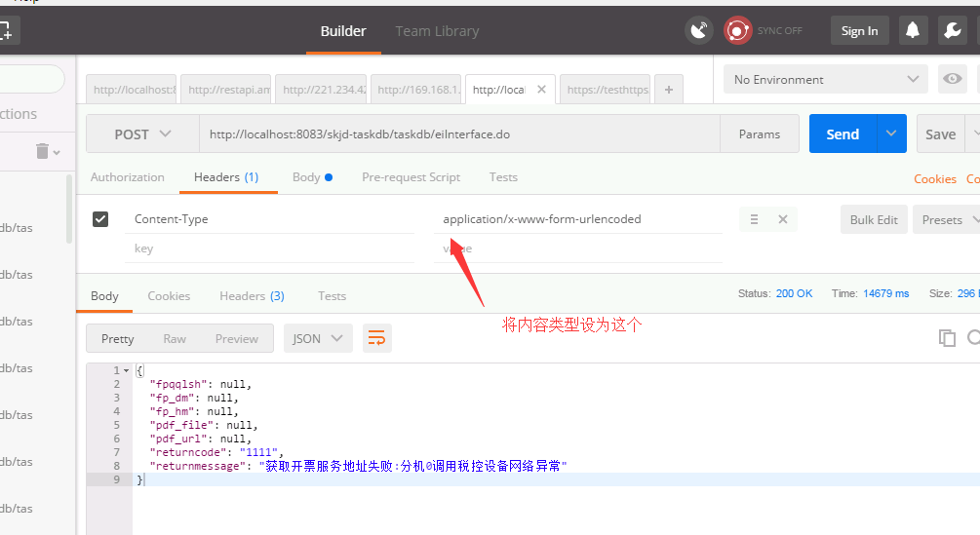
Task: Open the Presets dropdown
Action: [947, 219]
